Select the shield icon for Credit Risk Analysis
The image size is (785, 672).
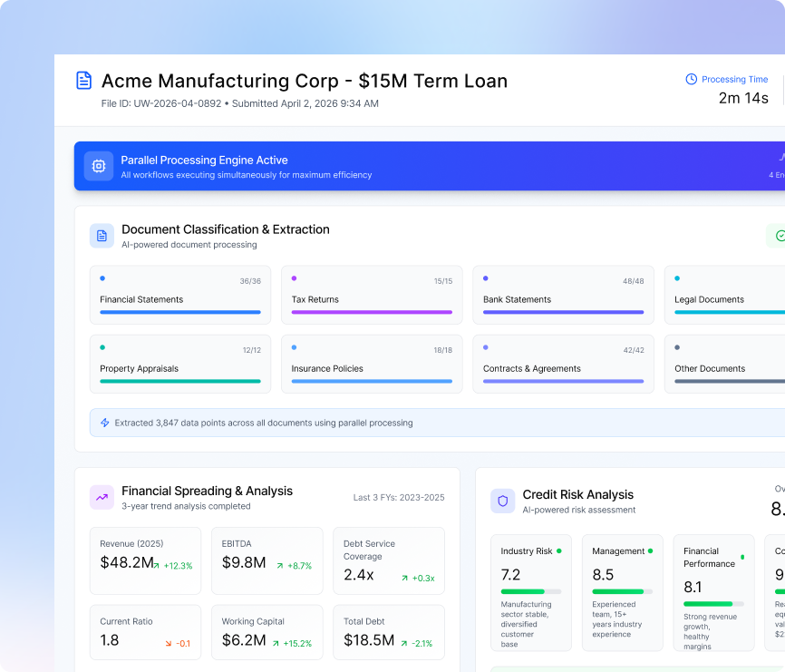pos(502,501)
